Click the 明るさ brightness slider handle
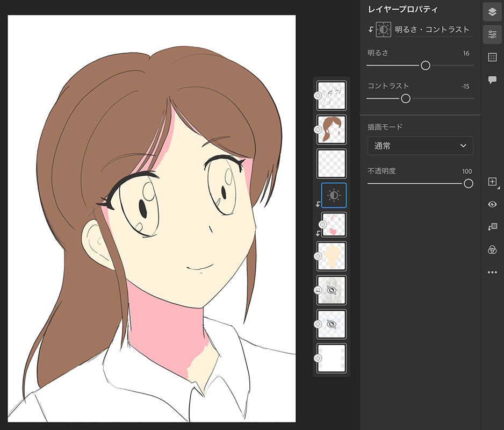504x430 pixels. click(425, 66)
